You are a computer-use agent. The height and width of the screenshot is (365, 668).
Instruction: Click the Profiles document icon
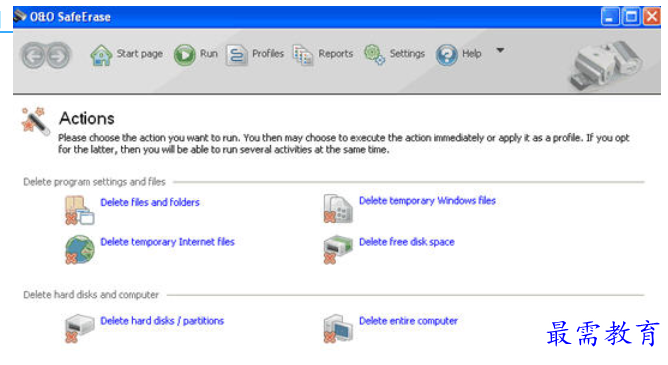(x=236, y=55)
